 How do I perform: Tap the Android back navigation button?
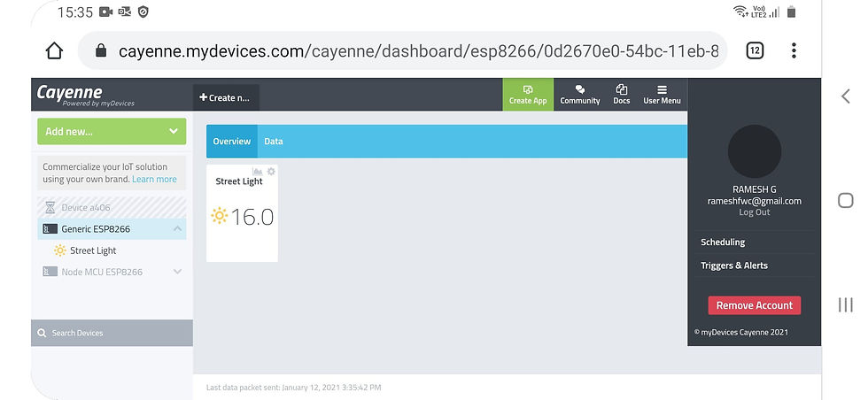point(845,96)
